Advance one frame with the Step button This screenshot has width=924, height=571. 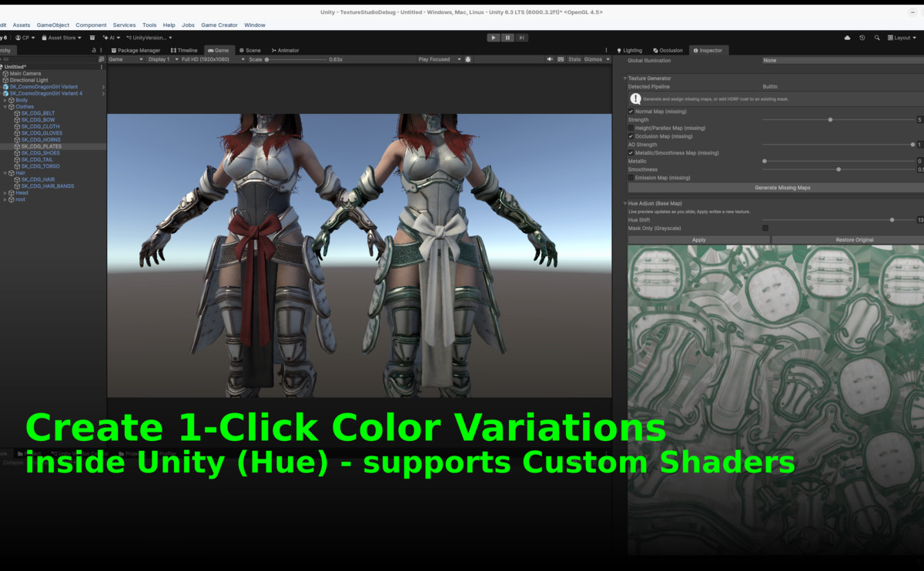pos(522,37)
